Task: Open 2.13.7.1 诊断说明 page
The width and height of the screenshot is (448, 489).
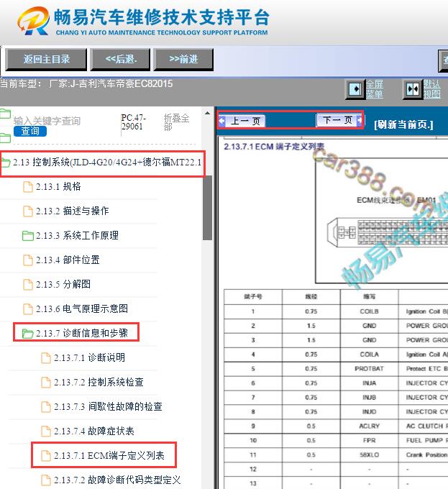Action: click(89, 357)
